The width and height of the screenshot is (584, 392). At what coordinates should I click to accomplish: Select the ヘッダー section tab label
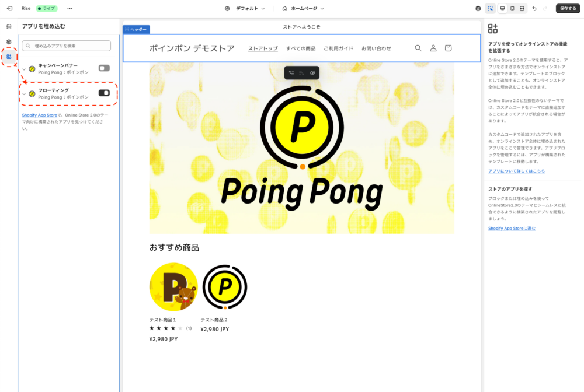pos(136,29)
